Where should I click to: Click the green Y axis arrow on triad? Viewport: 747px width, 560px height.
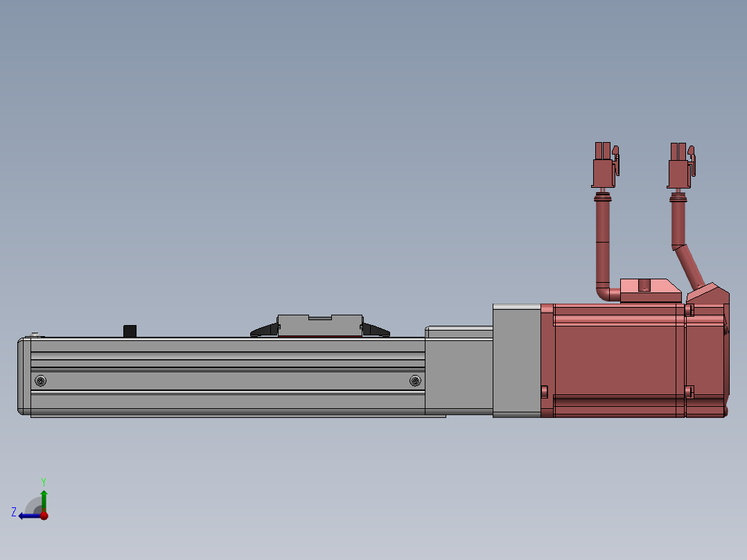click(x=44, y=498)
